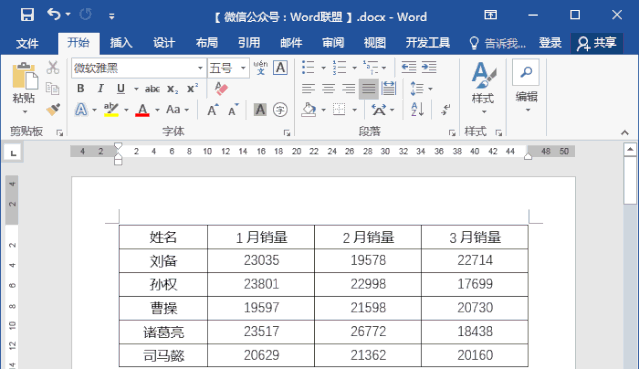Image resolution: width=639 pixels, height=369 pixels.
Task: Increase font size with larger A
Action: pyautogui.click(x=213, y=110)
